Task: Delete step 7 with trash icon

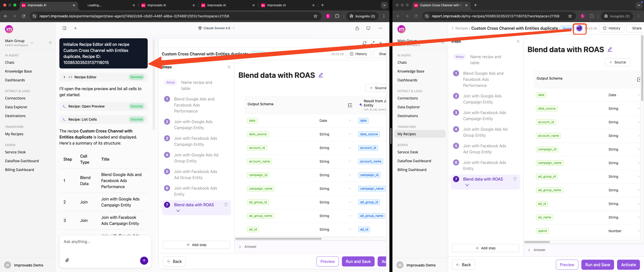Action: pyautogui.click(x=226, y=205)
